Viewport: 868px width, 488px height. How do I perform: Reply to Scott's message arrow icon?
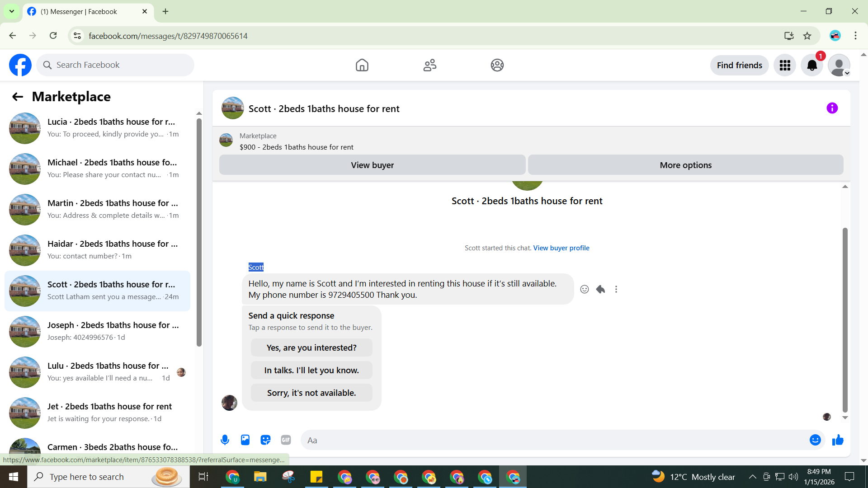click(600, 289)
